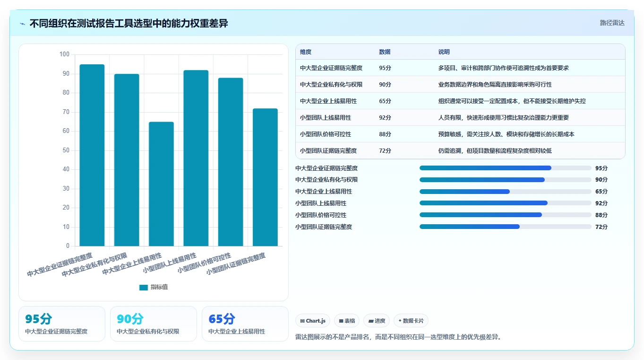
Task: Click the 95分 value in the table
Action: pos(385,68)
